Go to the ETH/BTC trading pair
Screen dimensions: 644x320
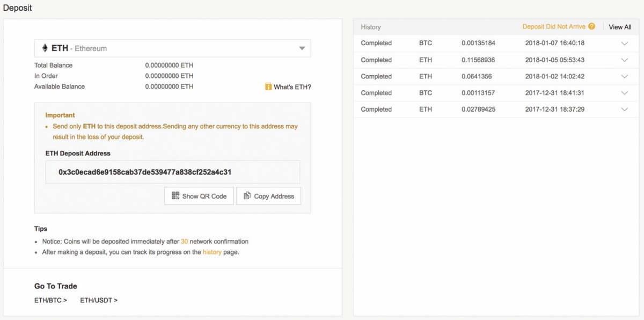[x=50, y=300]
